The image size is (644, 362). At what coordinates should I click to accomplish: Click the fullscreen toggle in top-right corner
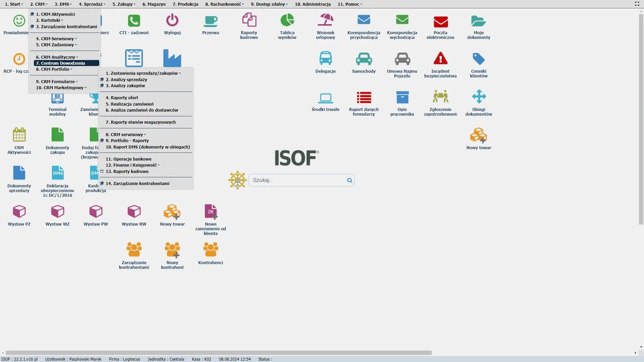pyautogui.click(x=637, y=4)
